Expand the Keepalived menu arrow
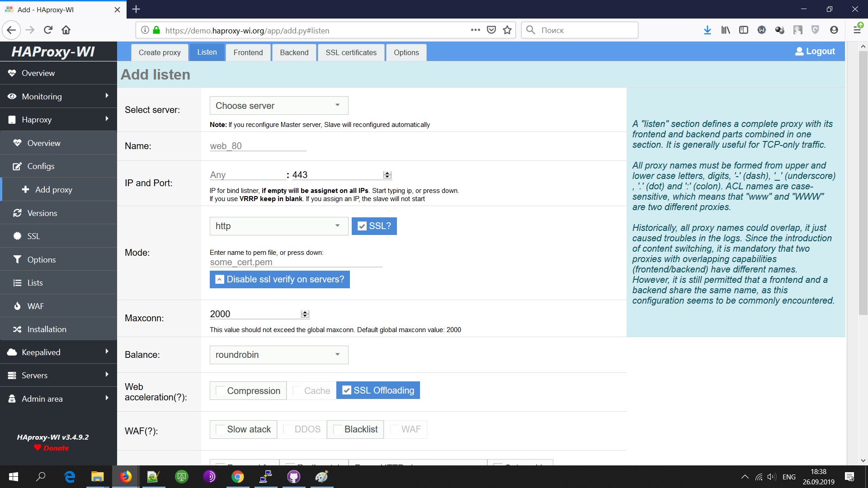The width and height of the screenshot is (868, 488). click(107, 352)
